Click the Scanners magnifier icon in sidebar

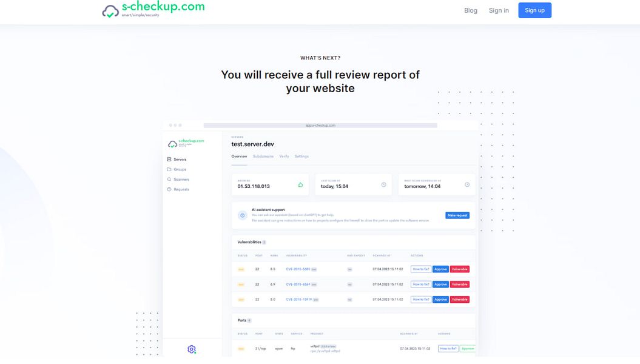click(169, 179)
